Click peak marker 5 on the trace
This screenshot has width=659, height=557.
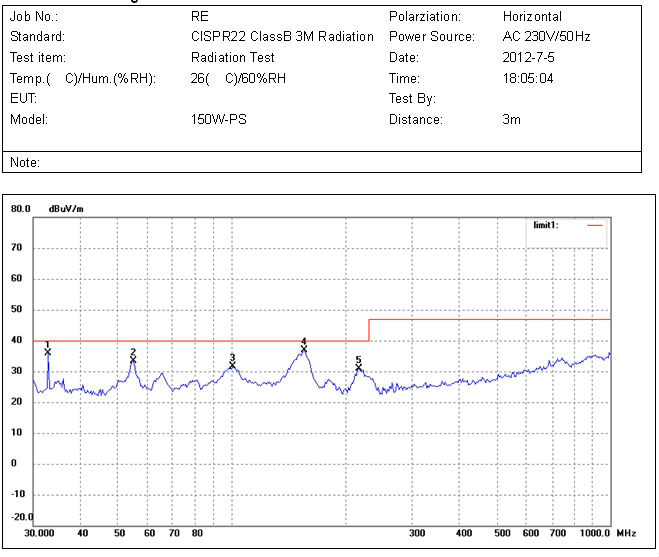click(x=358, y=367)
